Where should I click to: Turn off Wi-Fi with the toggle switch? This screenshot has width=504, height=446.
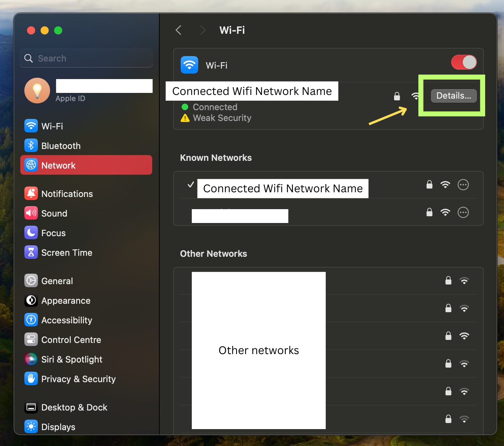click(x=464, y=62)
